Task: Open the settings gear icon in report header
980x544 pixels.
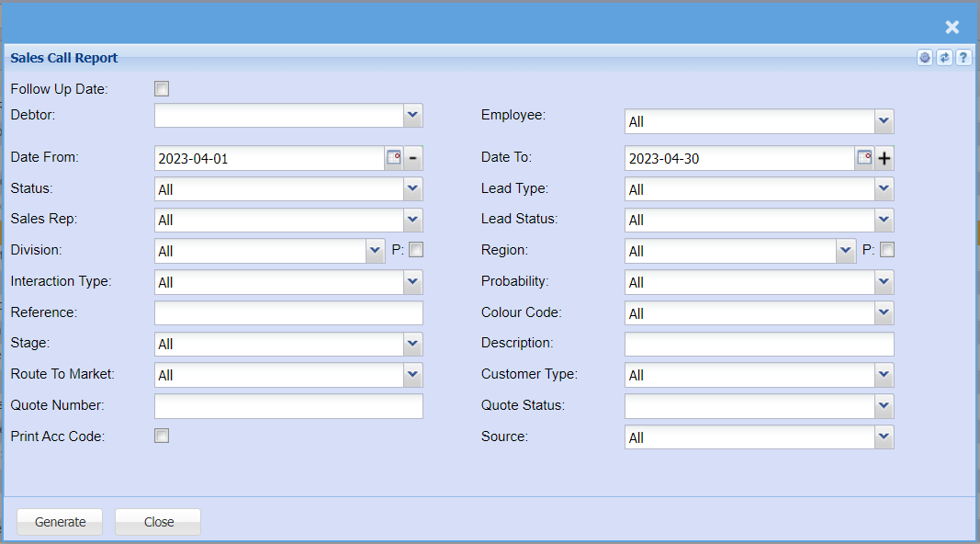Action: 925,58
